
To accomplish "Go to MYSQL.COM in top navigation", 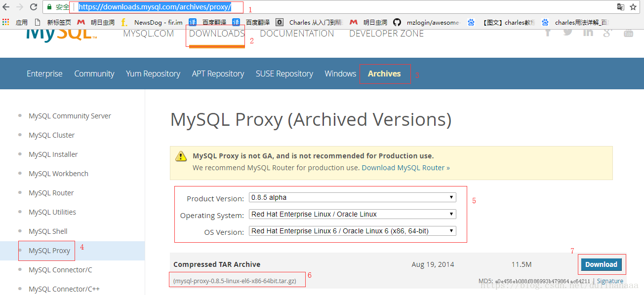I will point(148,34).
